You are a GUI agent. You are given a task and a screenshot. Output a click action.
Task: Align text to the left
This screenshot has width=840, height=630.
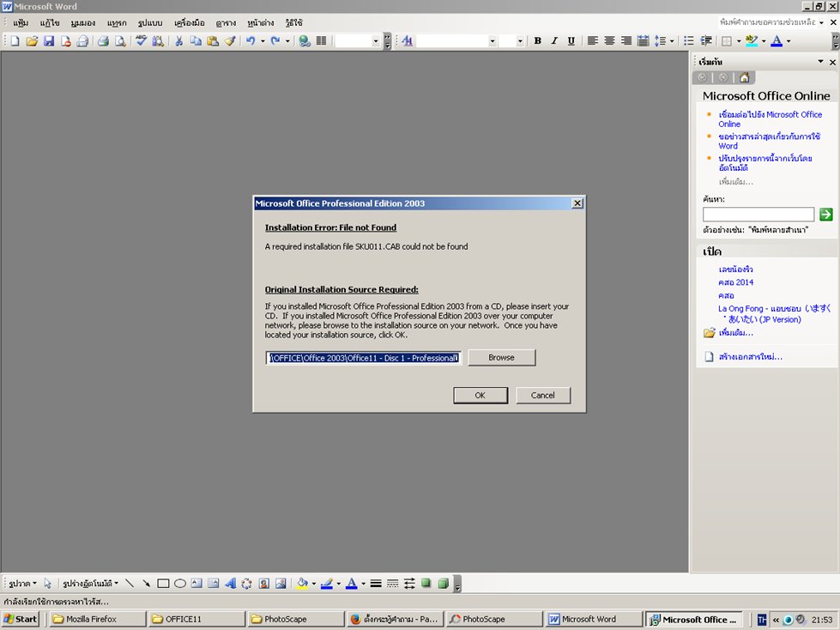point(593,40)
